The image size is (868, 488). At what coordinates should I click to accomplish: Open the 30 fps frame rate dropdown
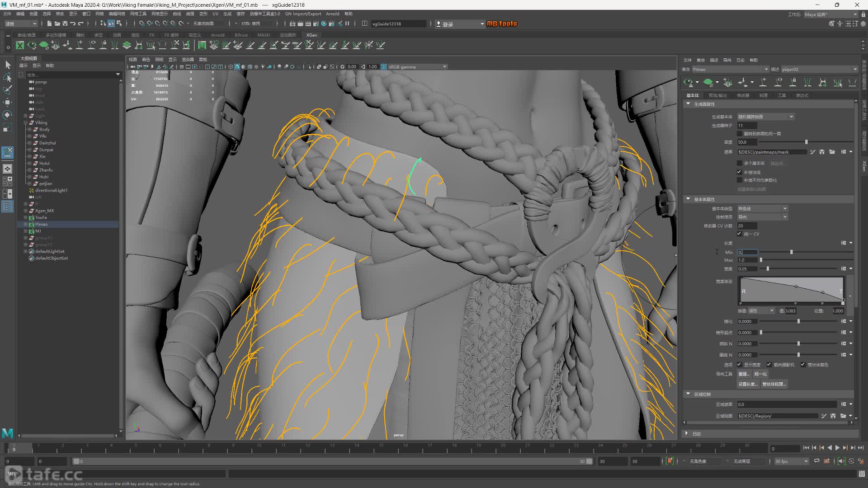(791, 461)
